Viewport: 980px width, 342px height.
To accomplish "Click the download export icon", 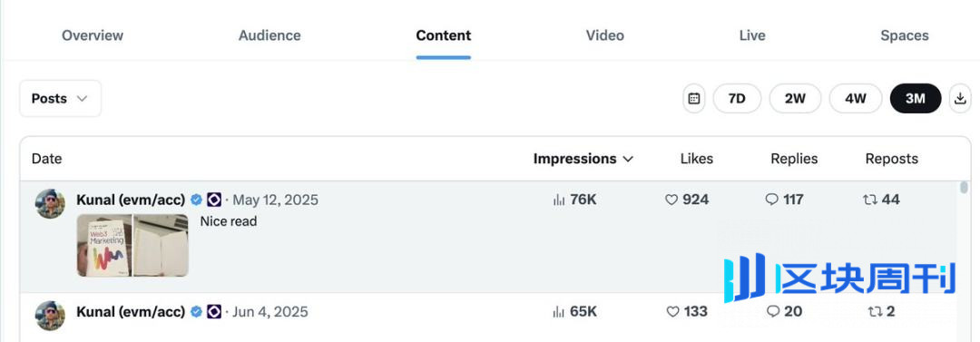I will pyautogui.click(x=961, y=99).
